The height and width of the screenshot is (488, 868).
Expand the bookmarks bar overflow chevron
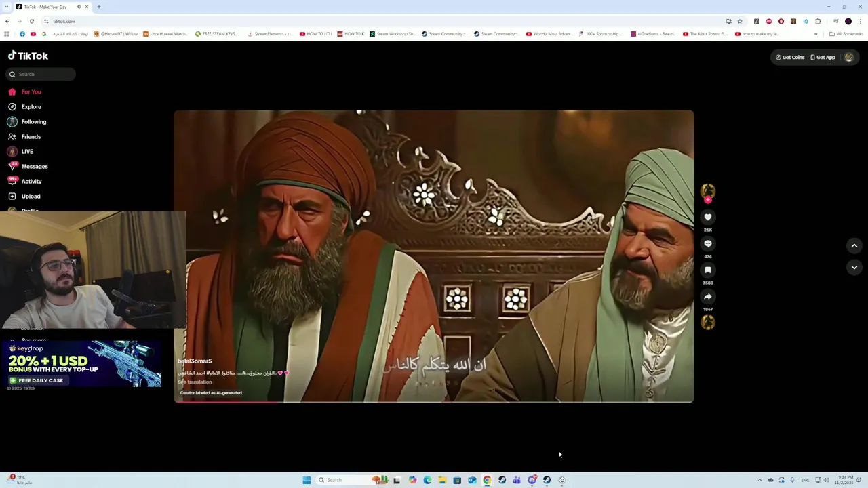click(x=816, y=34)
